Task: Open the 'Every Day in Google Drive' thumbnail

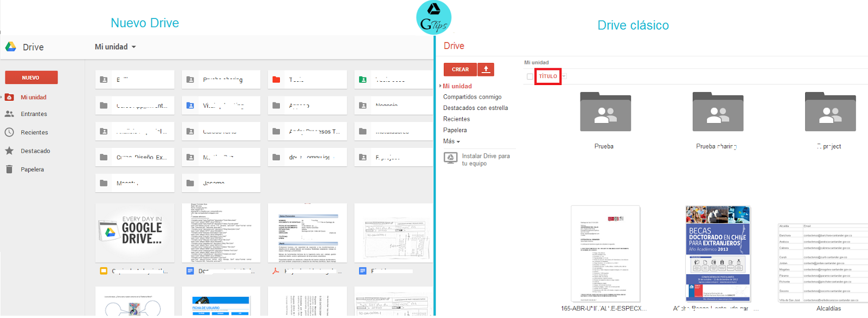Action: coord(135,233)
